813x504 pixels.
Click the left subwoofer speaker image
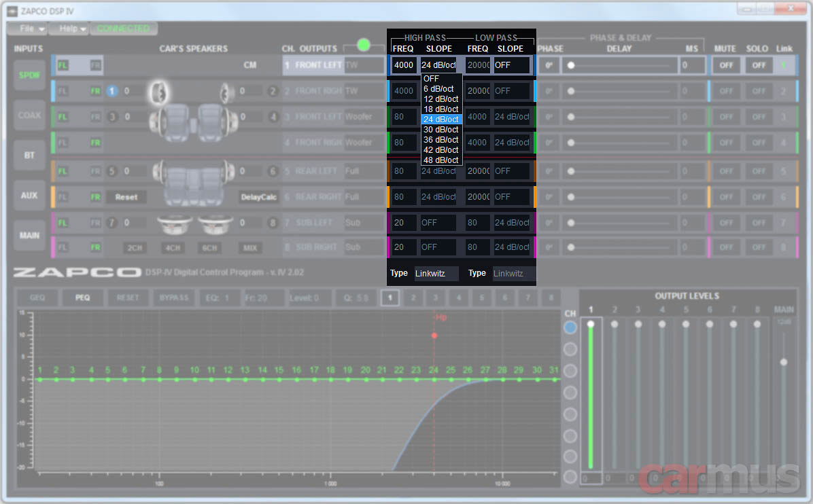point(175,224)
